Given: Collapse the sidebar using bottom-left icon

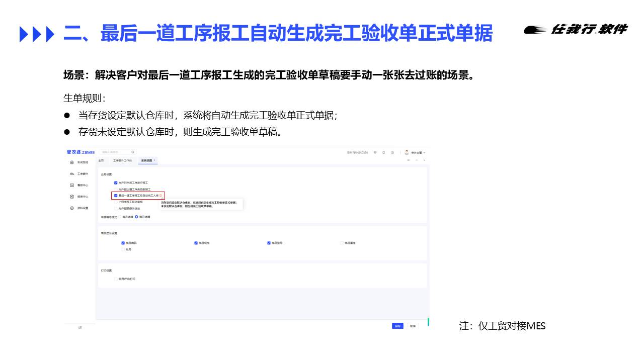Looking at the screenshot, I should (x=80, y=327).
